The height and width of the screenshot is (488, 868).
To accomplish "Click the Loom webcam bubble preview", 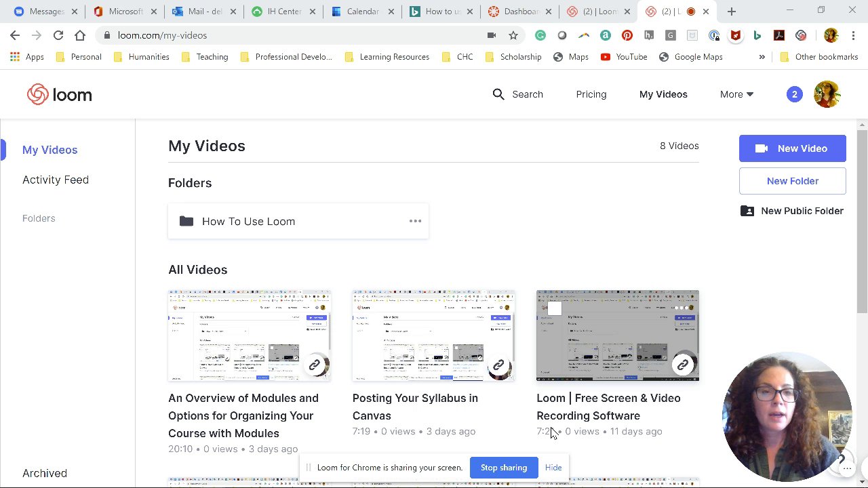I will coord(787,417).
